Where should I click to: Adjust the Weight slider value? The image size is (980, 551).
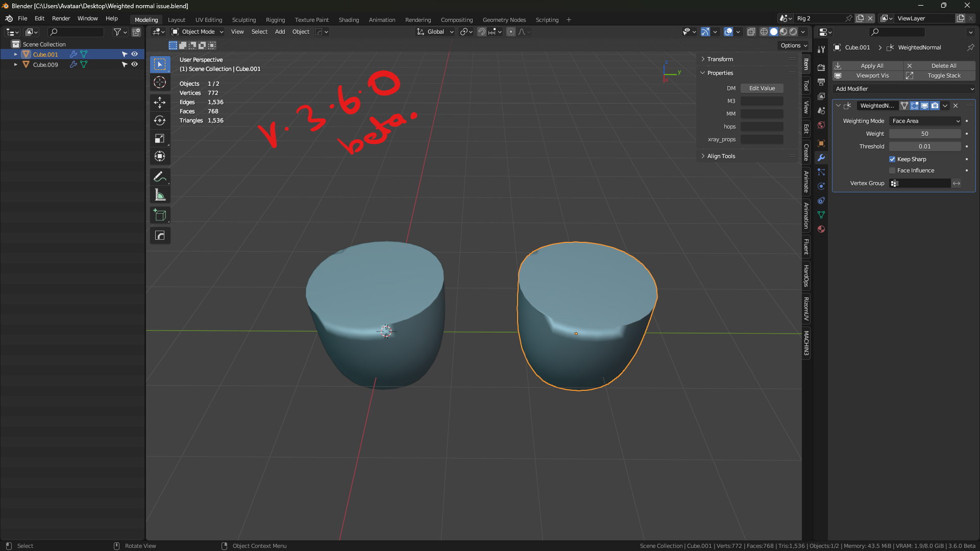(x=925, y=134)
